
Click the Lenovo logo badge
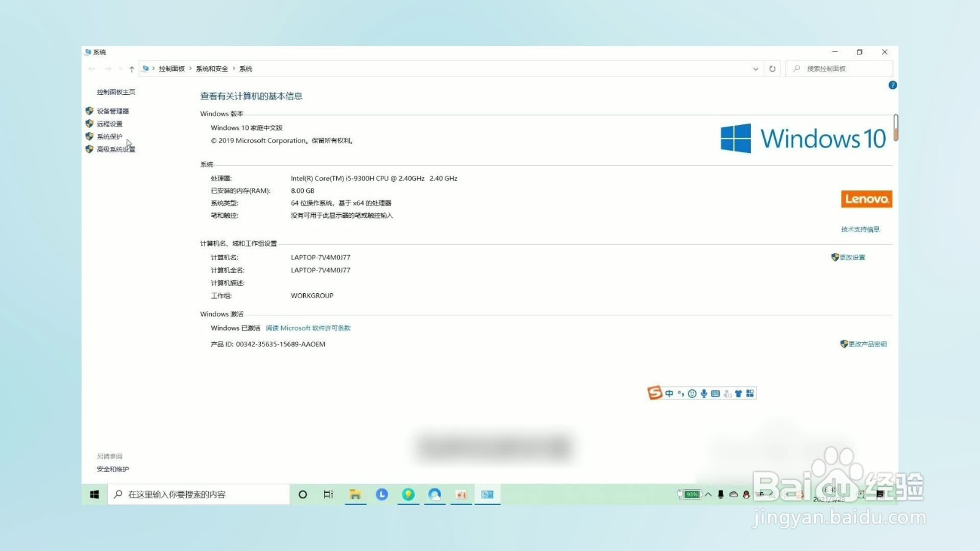pos(866,199)
